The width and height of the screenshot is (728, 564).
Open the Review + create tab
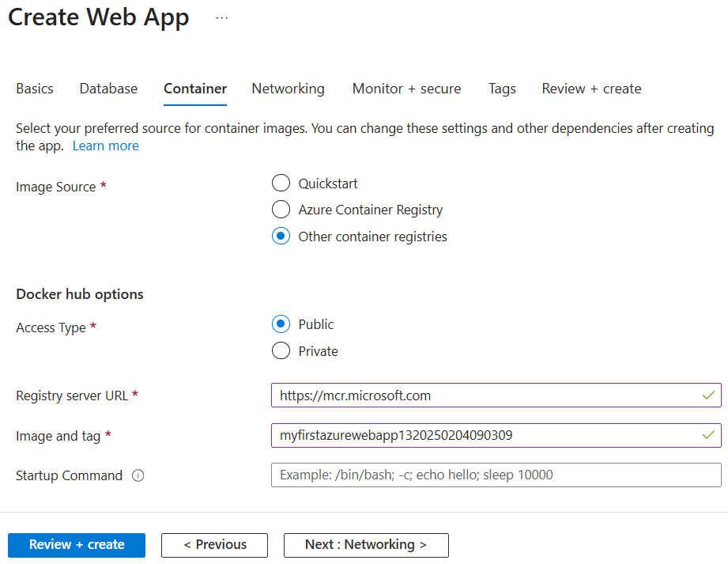pyautogui.click(x=591, y=89)
